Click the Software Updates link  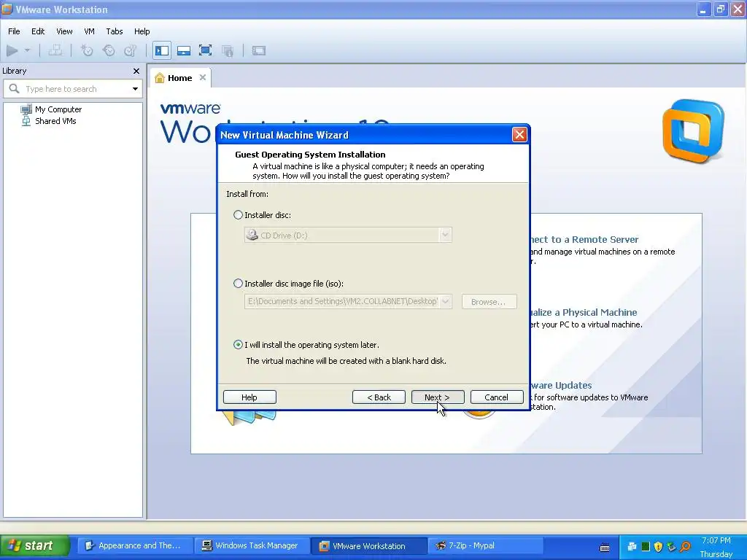[561, 385]
